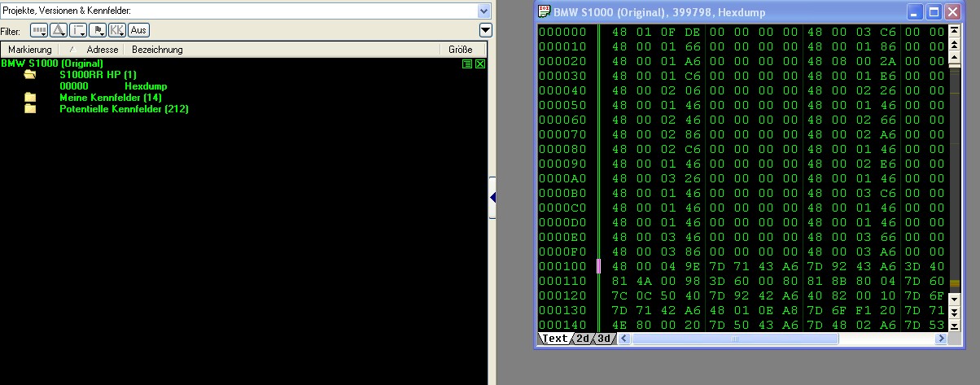Click the Bezeichnung column header
The height and width of the screenshot is (385, 980).
tap(157, 50)
